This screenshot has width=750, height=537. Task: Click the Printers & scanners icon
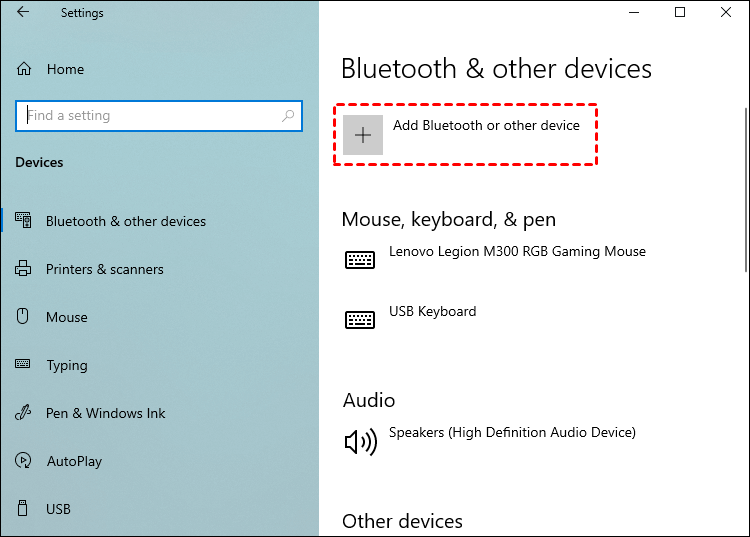24,269
